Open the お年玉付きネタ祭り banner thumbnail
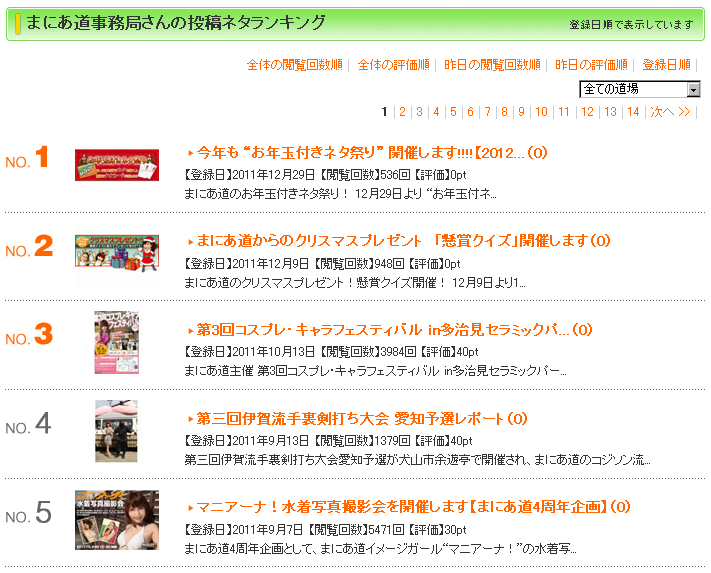The height and width of the screenshot is (573, 711). 117,165
